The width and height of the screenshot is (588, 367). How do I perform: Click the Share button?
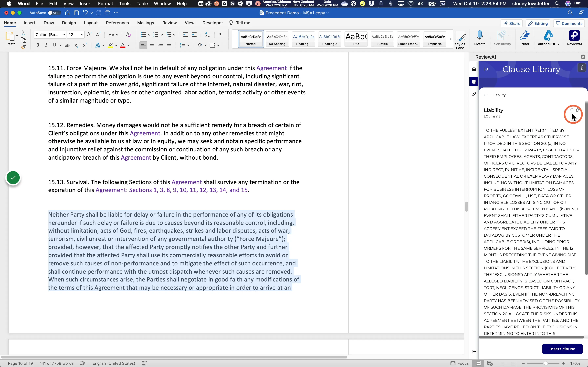point(511,23)
